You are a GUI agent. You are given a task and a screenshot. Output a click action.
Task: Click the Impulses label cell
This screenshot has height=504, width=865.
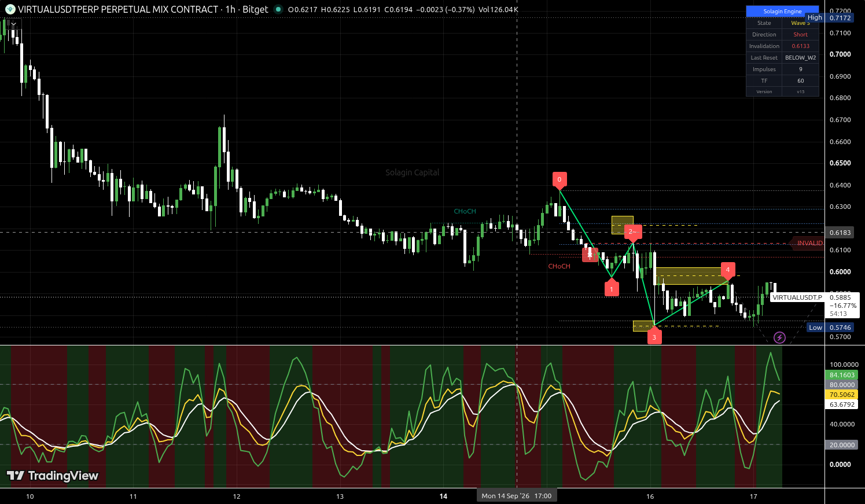(764, 69)
